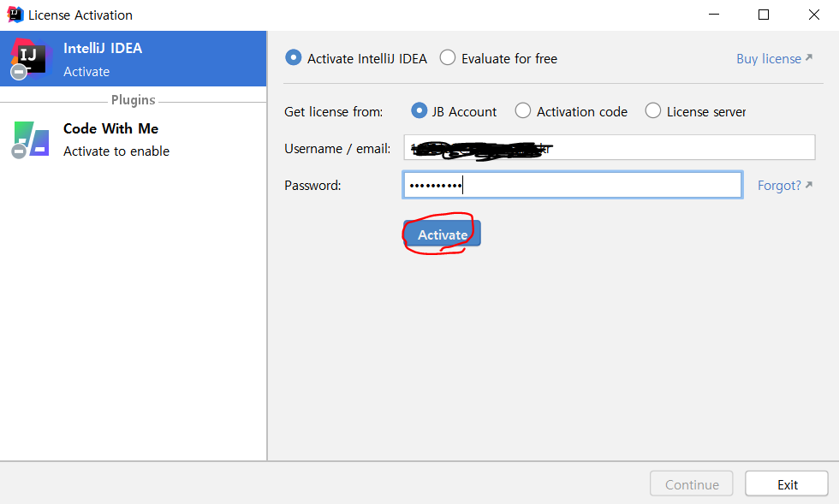Click the 'Get license from:' label
Viewport: 839px width, 504px height.
333,112
